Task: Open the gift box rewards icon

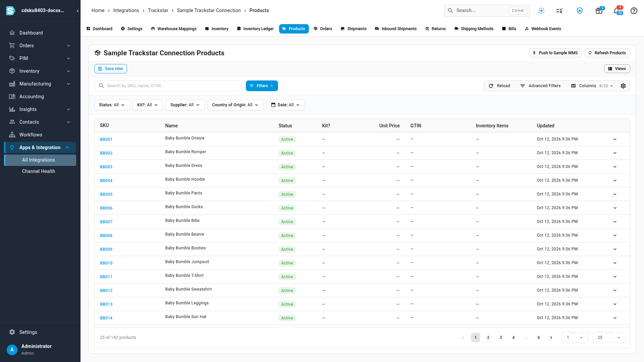Action: 599,11
